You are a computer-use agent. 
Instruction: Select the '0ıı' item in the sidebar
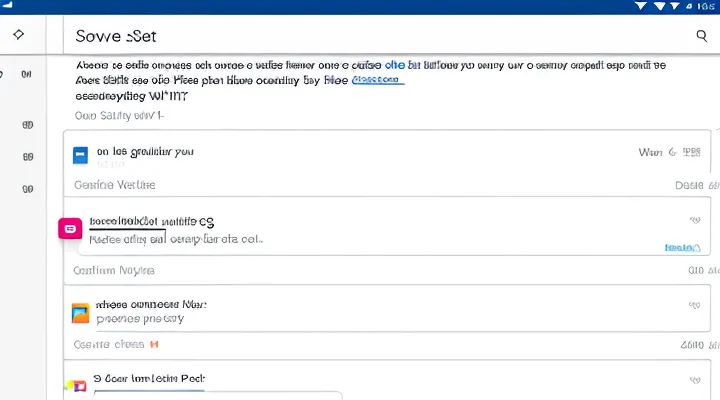click(26, 74)
